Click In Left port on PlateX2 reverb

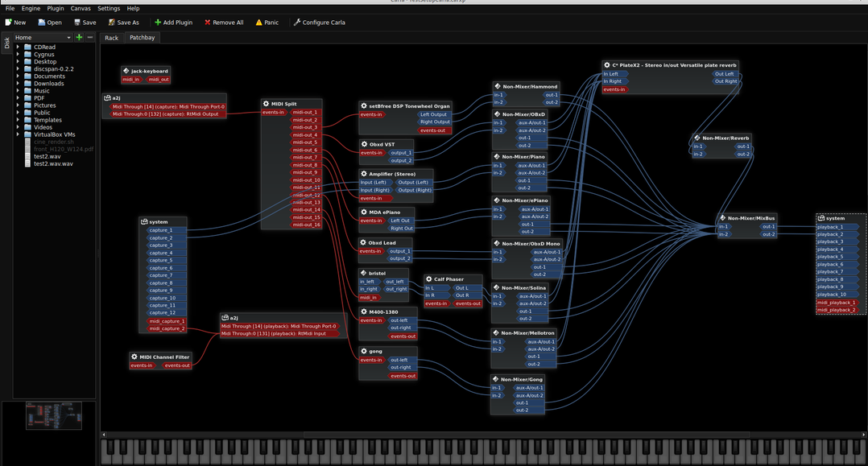point(614,73)
